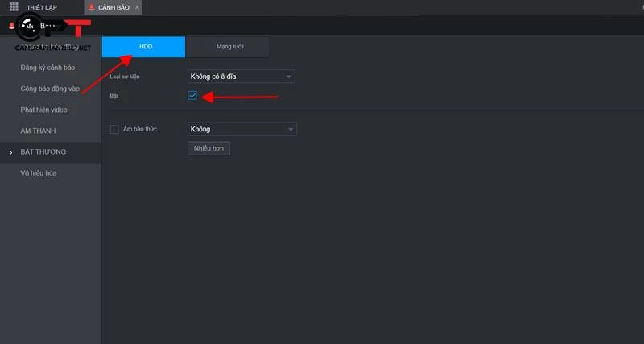Open the Loại sự kiện dropdown
This screenshot has height=344, width=644.
241,77
